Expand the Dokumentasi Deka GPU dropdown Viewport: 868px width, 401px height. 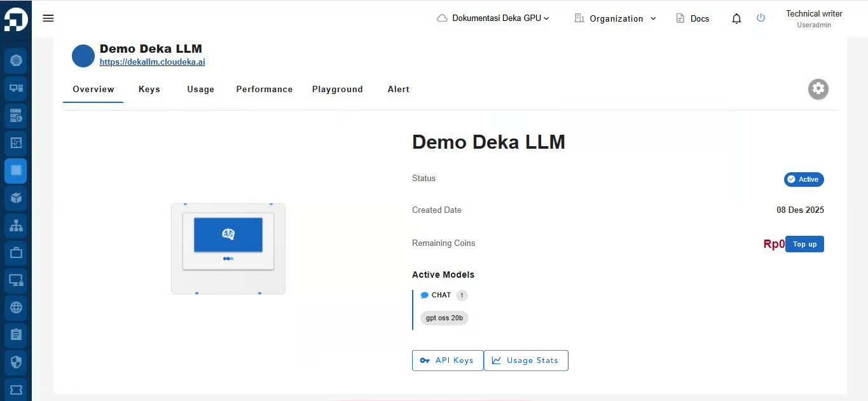[x=493, y=18]
